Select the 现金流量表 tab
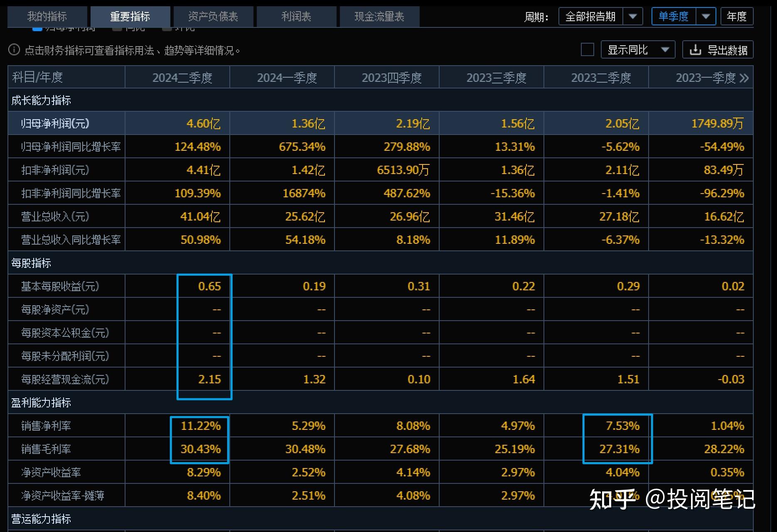777x532 pixels. click(x=379, y=17)
